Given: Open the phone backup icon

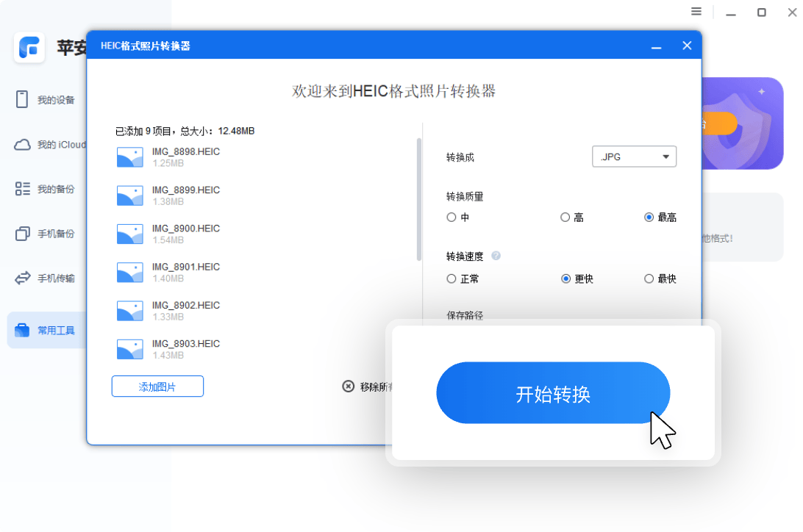Looking at the screenshot, I should click(x=22, y=234).
